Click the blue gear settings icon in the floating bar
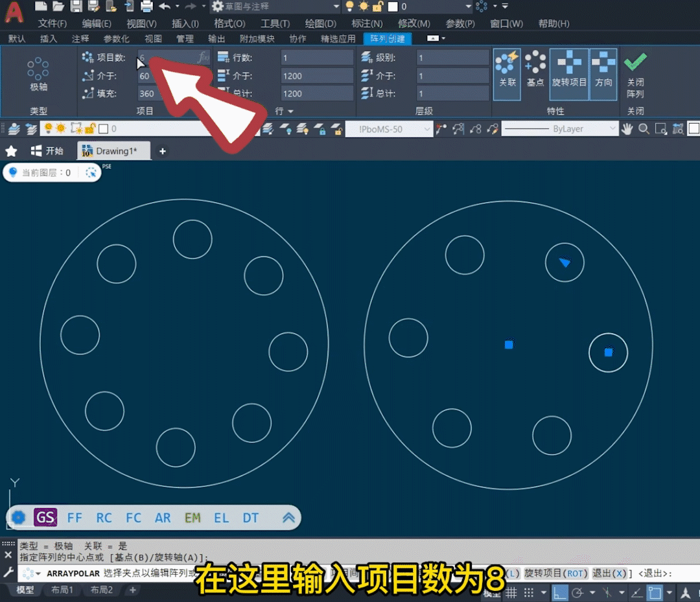 point(18,517)
